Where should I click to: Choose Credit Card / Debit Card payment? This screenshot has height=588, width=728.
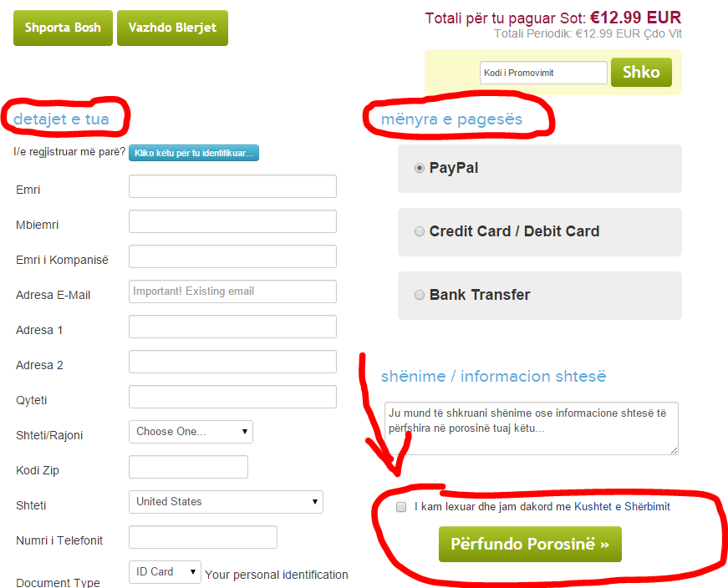point(420,231)
